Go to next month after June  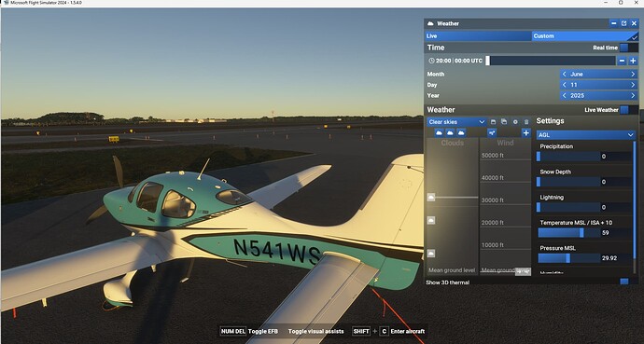(633, 75)
